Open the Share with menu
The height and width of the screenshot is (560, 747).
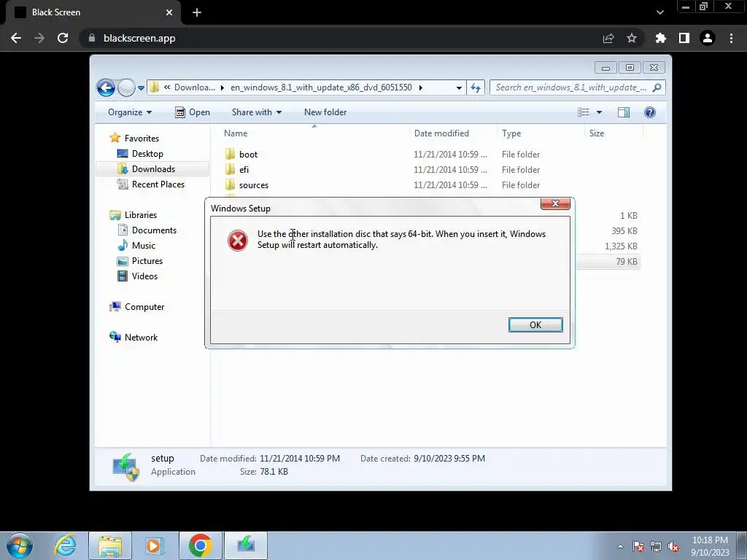point(256,112)
